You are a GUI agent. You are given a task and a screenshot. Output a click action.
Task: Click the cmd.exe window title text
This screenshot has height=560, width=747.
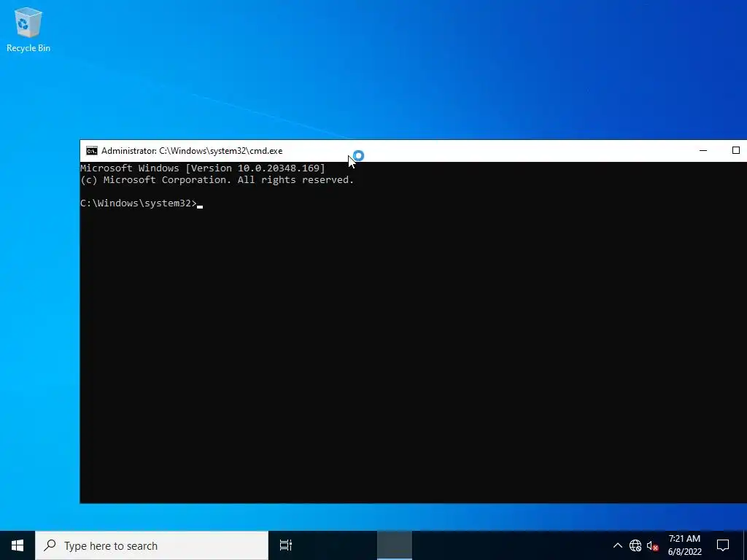pyautogui.click(x=192, y=151)
